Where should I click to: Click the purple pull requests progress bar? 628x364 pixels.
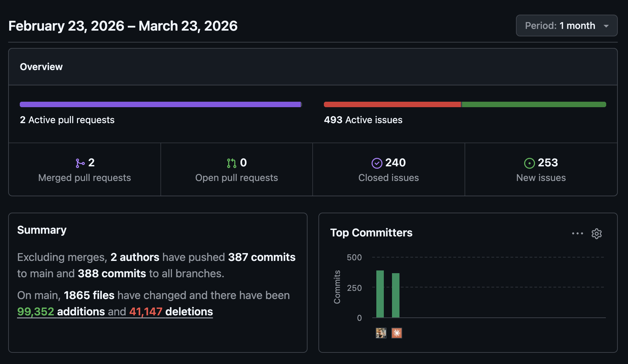[160, 104]
